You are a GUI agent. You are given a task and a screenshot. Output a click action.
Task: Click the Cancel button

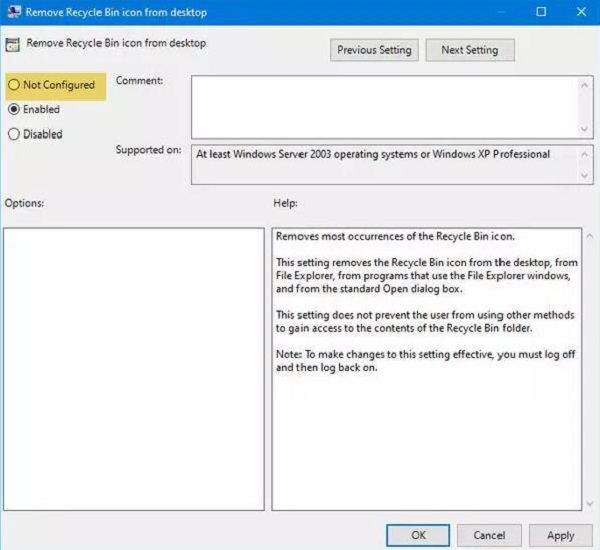pyautogui.click(x=489, y=535)
